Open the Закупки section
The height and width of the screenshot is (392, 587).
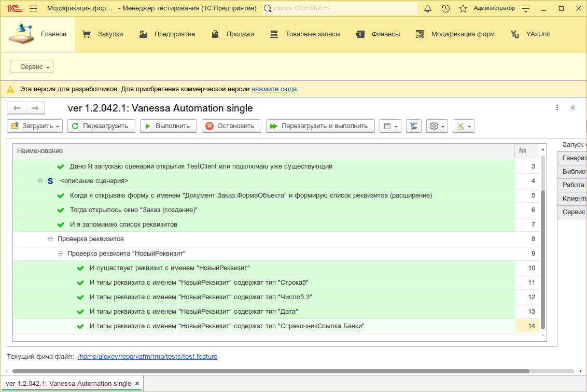click(103, 34)
